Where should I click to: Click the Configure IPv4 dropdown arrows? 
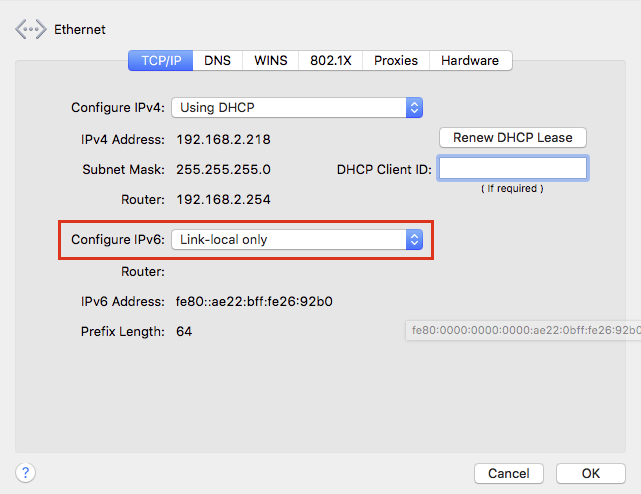click(x=414, y=108)
